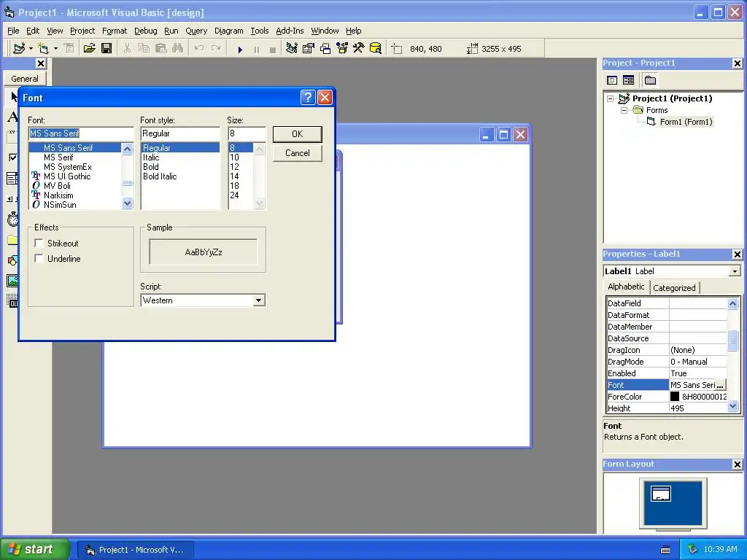This screenshot has width=747, height=560.
Task: Click the Copy toolbar icon
Action: [144, 49]
